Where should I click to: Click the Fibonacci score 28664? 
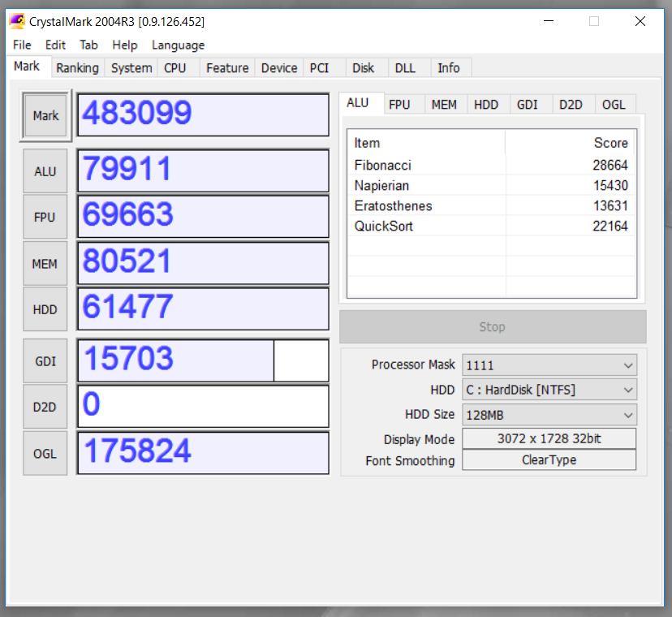point(610,165)
